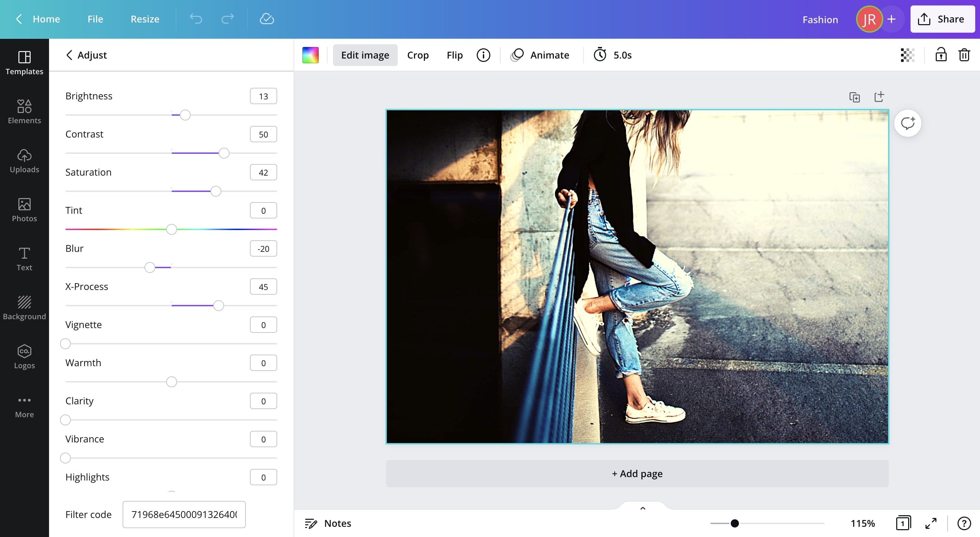Click the Filter code input field

[184, 515]
